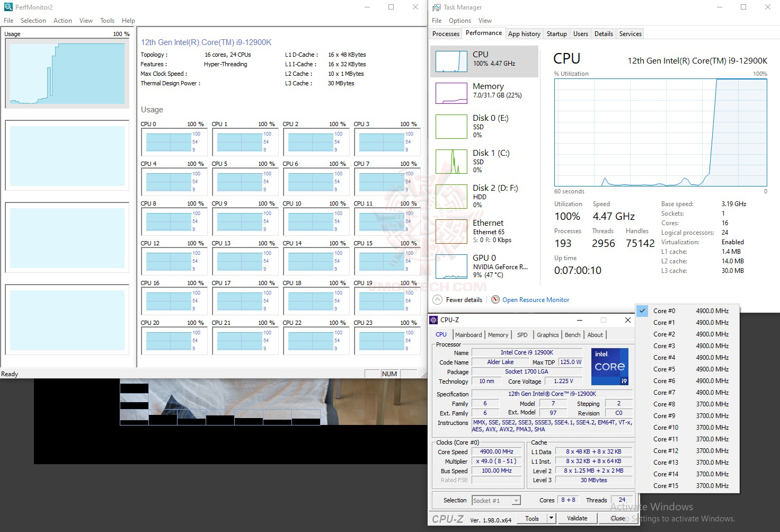Click the Intel Core i9 logo in CPU-Z
The width and height of the screenshot is (780, 532).
pos(609,367)
